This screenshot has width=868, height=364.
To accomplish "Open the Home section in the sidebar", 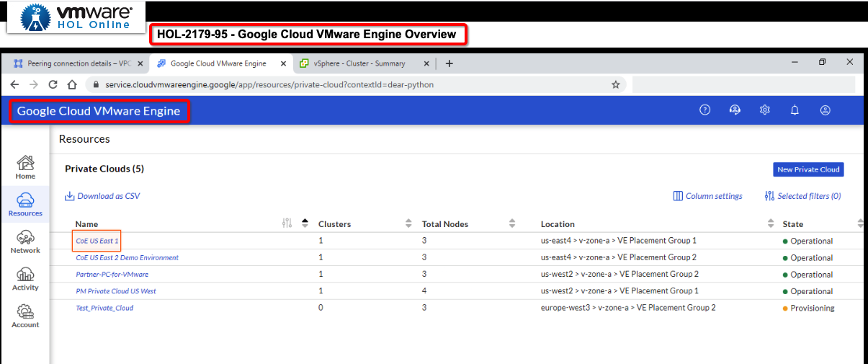I will pyautogui.click(x=25, y=167).
